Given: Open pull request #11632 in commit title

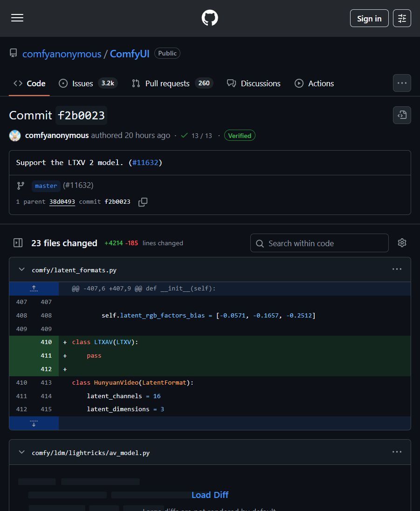Looking at the screenshot, I should click(145, 163).
